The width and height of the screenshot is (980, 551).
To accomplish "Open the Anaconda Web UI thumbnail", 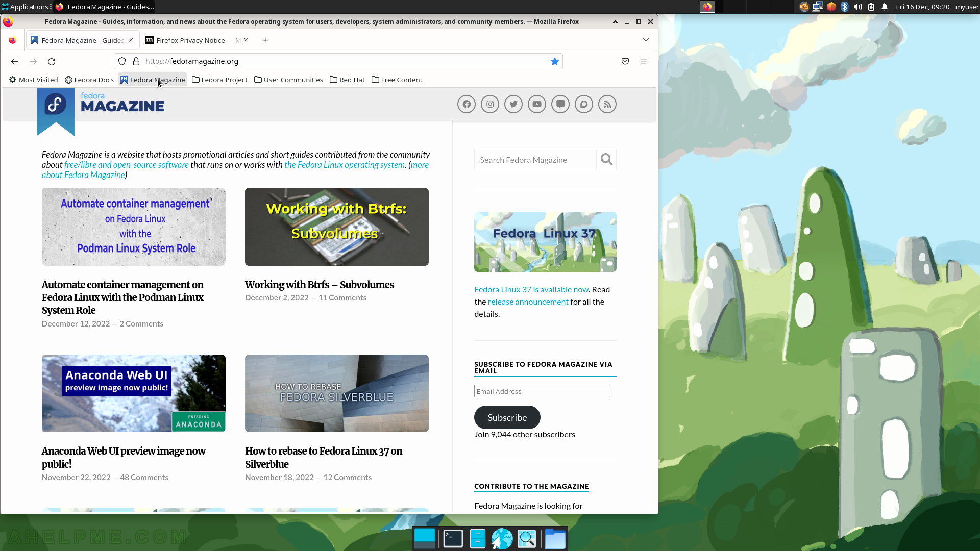I will tap(134, 393).
